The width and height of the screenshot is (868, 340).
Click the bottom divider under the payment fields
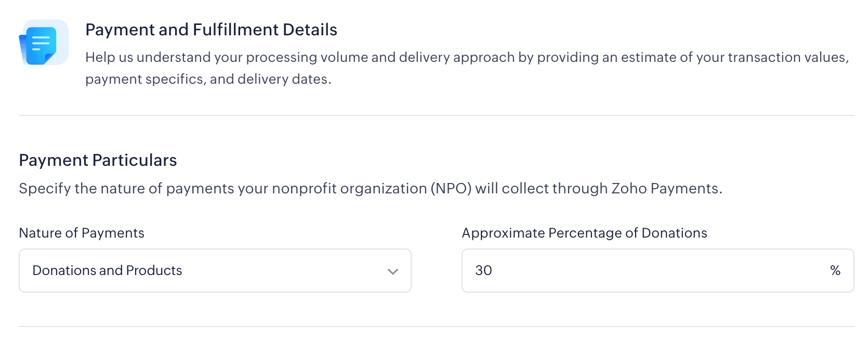(437, 326)
